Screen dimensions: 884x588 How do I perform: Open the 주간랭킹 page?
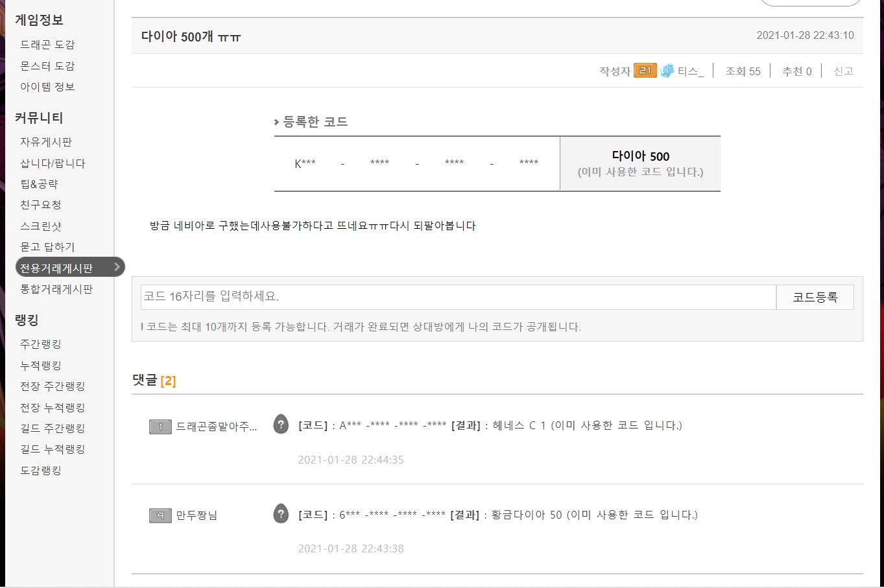(x=41, y=344)
